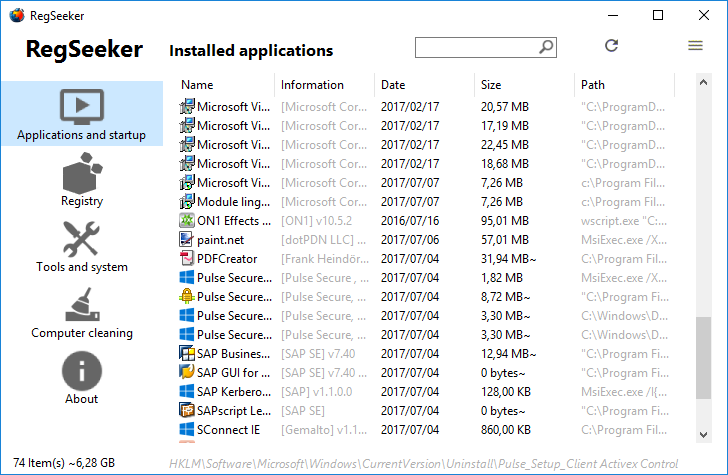Click the [SAP SE] information cell for SAPscript

(x=303, y=411)
